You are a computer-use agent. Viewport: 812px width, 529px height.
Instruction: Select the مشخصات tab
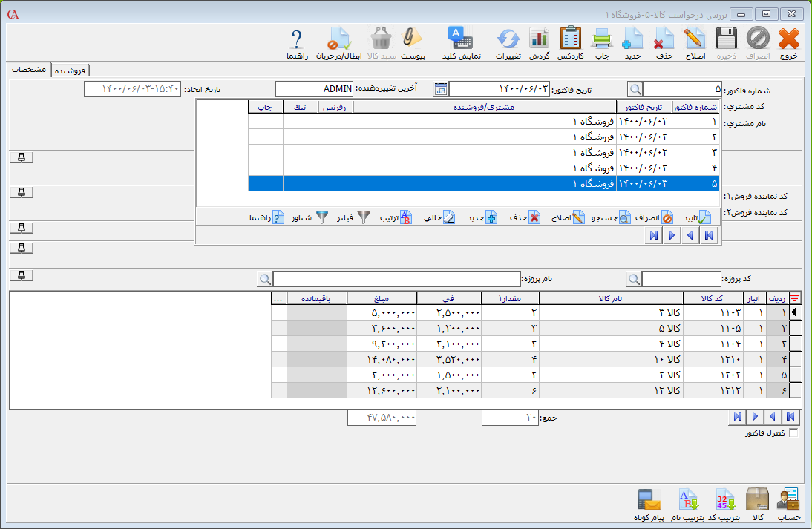click(30, 70)
